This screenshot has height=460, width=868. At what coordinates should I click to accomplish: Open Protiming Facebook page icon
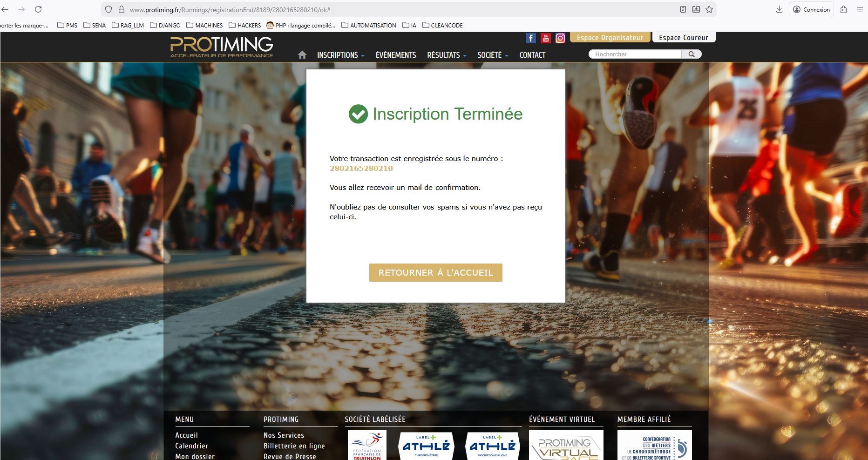pos(531,38)
